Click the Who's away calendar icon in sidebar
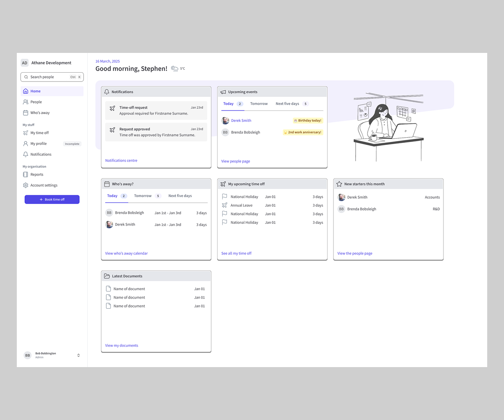The width and height of the screenshot is (504, 420). click(x=26, y=113)
